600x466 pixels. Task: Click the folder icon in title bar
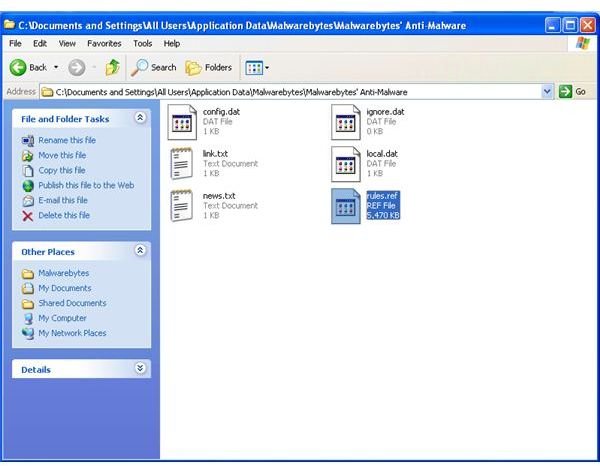(x=9, y=25)
